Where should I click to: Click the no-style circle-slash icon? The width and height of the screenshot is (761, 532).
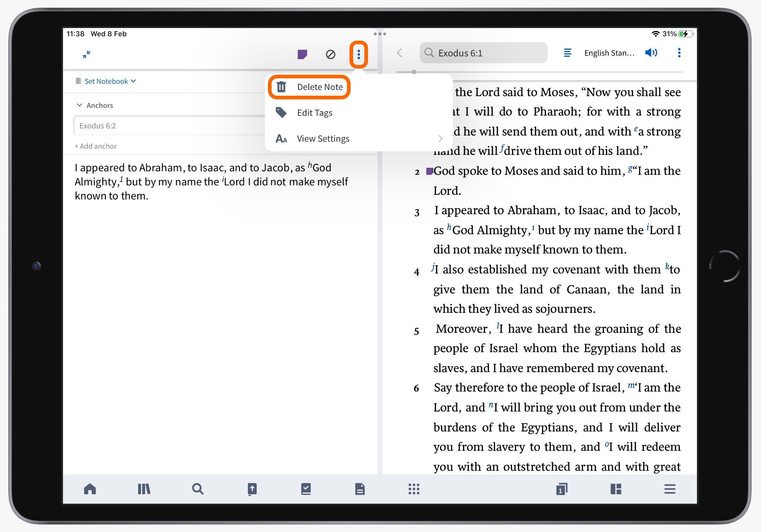[330, 54]
